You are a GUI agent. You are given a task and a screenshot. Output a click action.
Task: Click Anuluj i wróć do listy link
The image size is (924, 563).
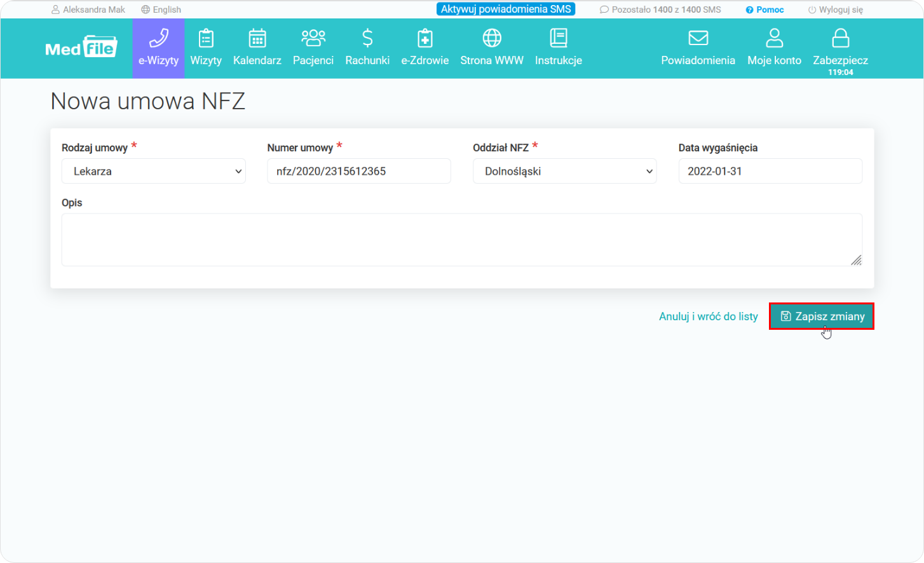709,316
